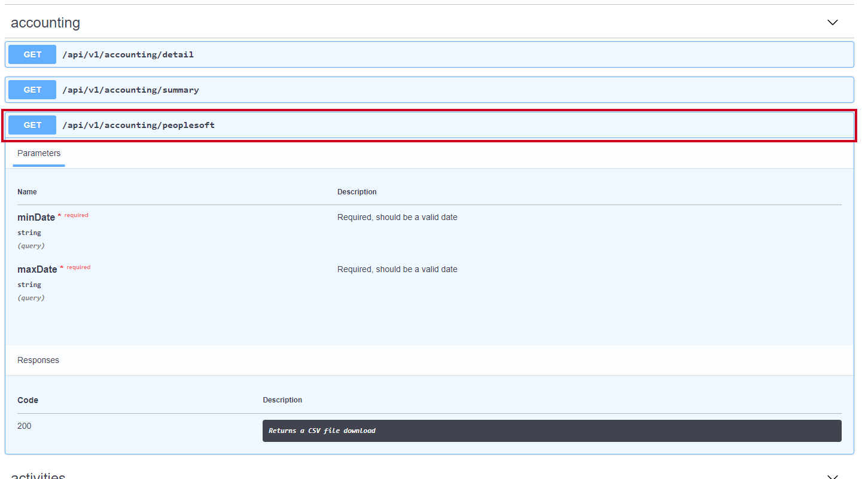The image size is (868, 479).
Task: Select the Parameters tab
Action: point(39,154)
